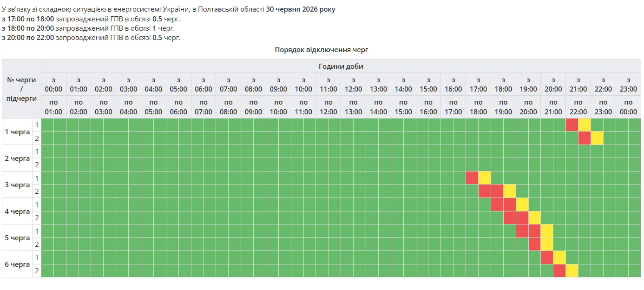Image resolution: width=644 pixels, height=290 pixels.
Task: Click the 'по 00:00' header cell
Action: point(628,107)
